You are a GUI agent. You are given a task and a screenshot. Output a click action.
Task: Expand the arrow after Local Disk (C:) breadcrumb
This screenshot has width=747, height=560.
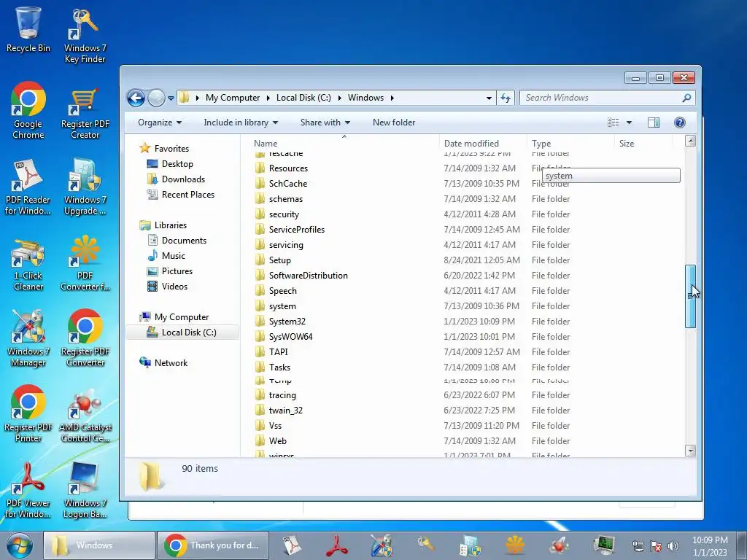(x=340, y=98)
